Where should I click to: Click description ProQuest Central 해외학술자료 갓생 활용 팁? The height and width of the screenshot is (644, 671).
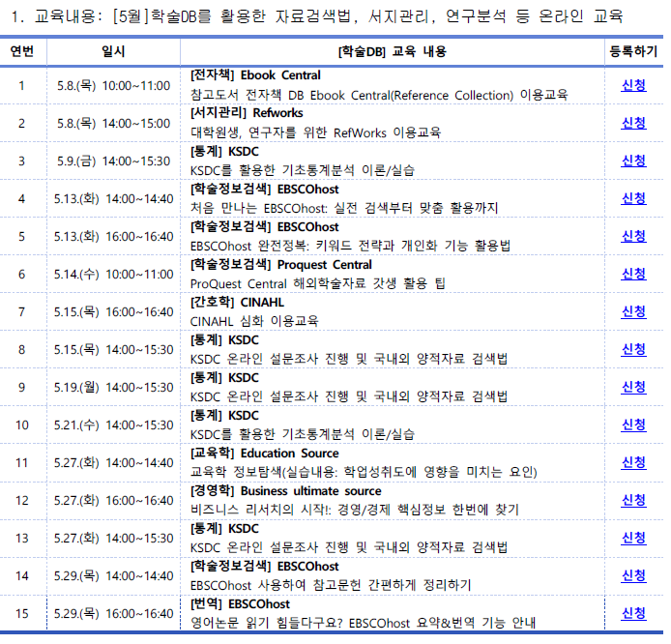(x=318, y=283)
